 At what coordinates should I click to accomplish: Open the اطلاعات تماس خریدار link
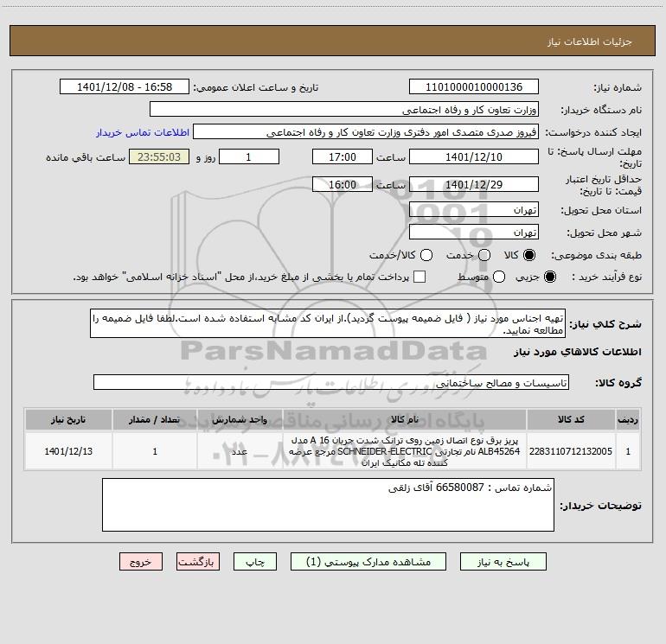tap(143, 132)
